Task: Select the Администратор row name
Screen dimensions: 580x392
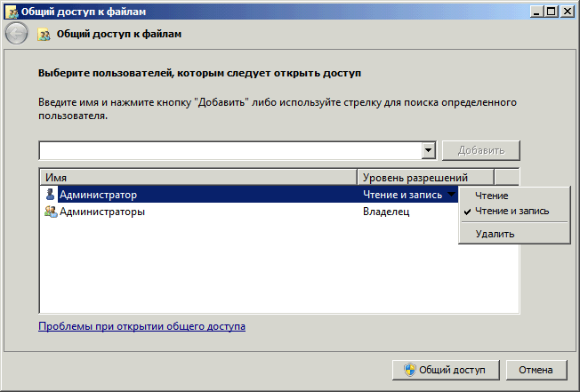Action: point(99,195)
